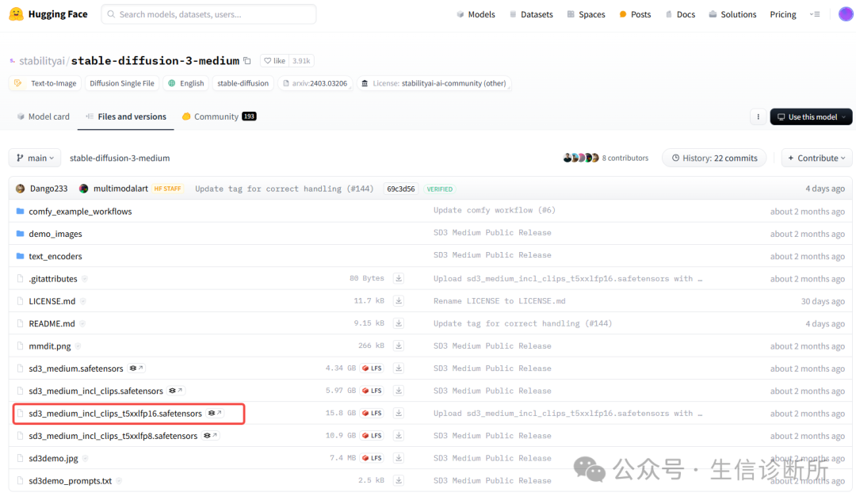Click the search models input field
Viewport: 856px width, 504px height.
208,14
